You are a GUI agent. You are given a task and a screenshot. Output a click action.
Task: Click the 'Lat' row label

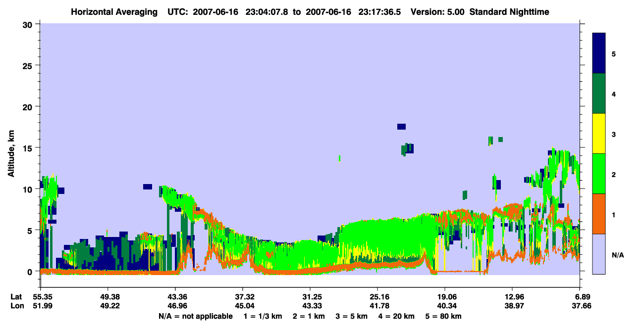(x=16, y=297)
